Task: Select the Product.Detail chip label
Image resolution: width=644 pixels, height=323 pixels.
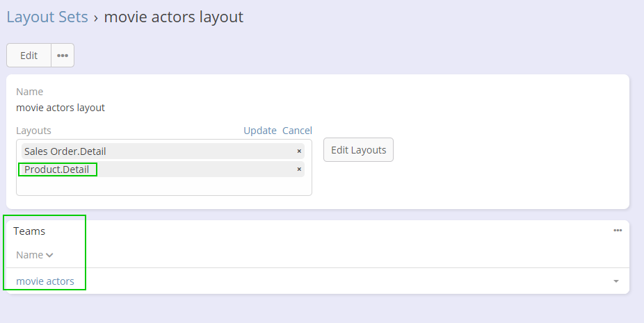Action: click(56, 169)
